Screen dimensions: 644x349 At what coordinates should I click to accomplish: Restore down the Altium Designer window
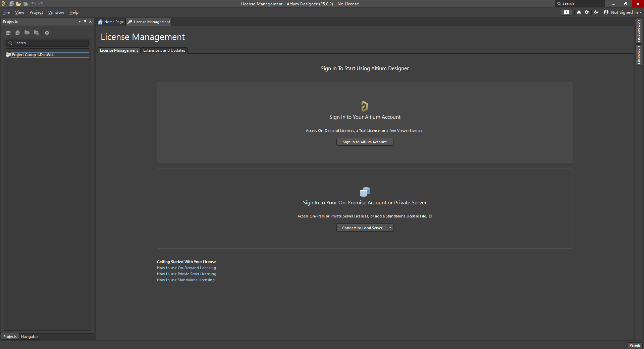pos(626,4)
